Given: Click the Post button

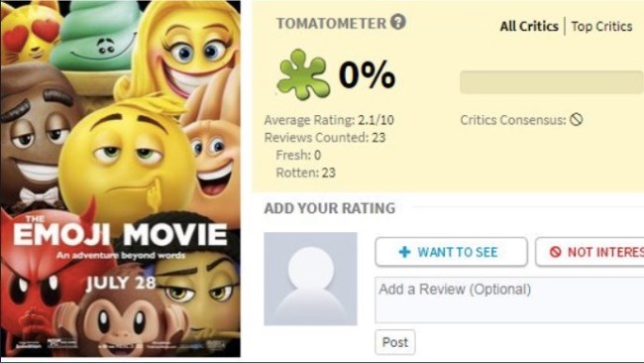Looking at the screenshot, I should point(395,342).
